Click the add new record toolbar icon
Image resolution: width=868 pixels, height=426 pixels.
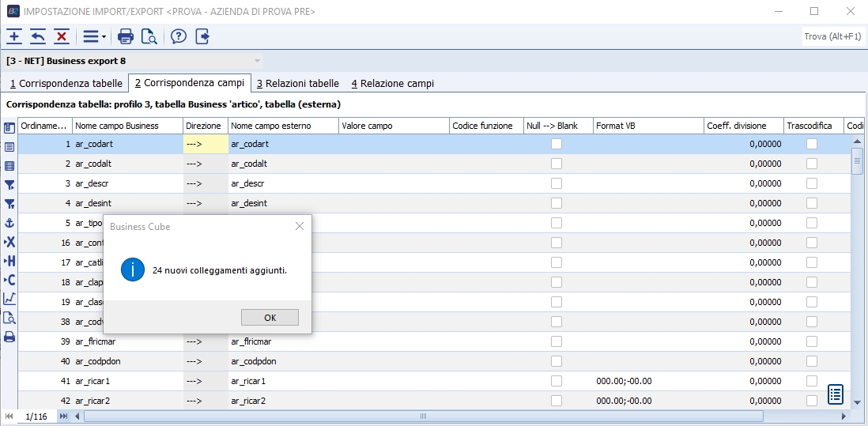point(14,36)
